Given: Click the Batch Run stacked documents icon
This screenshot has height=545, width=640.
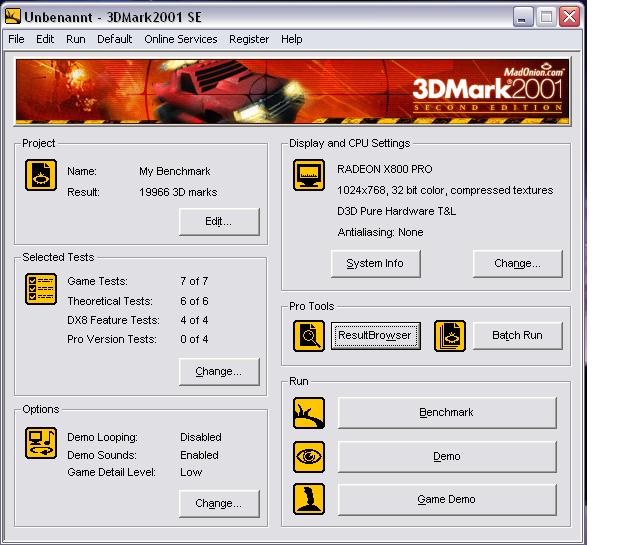Looking at the screenshot, I should (450, 336).
